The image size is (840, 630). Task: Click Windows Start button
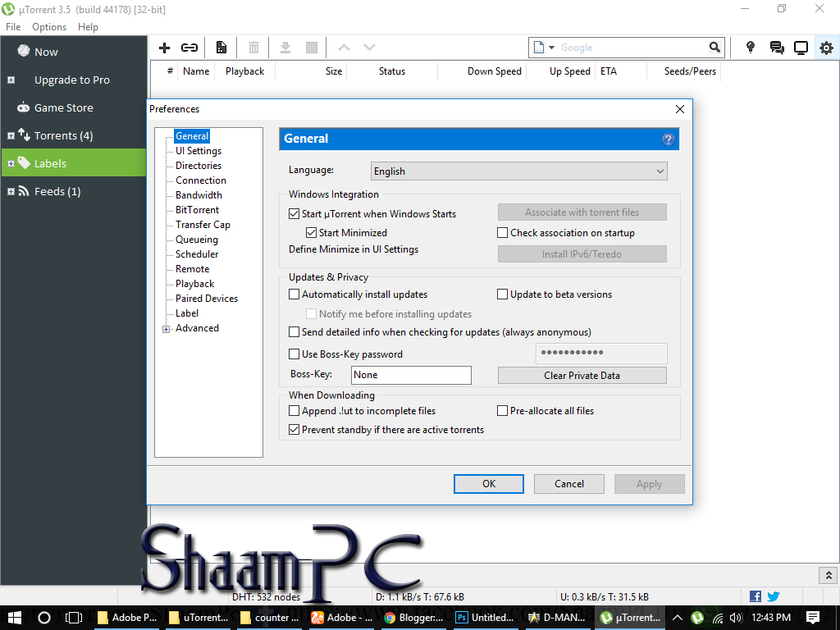click(x=15, y=618)
